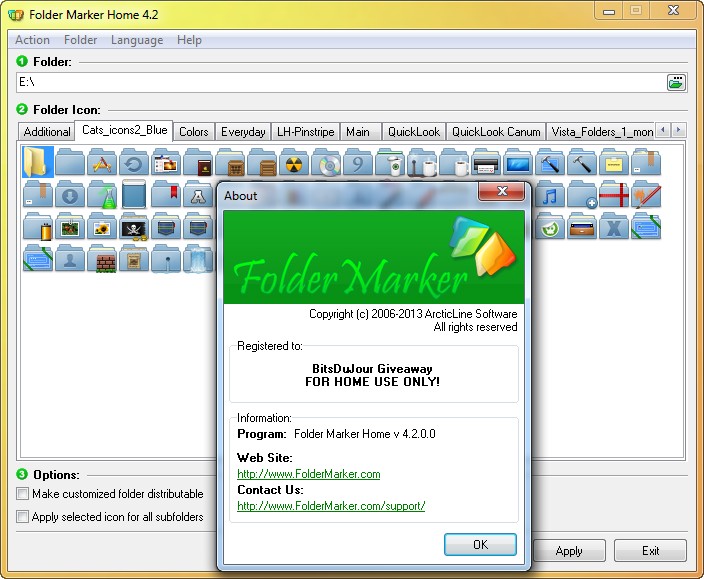Switch to the Colors tab

pyautogui.click(x=194, y=132)
